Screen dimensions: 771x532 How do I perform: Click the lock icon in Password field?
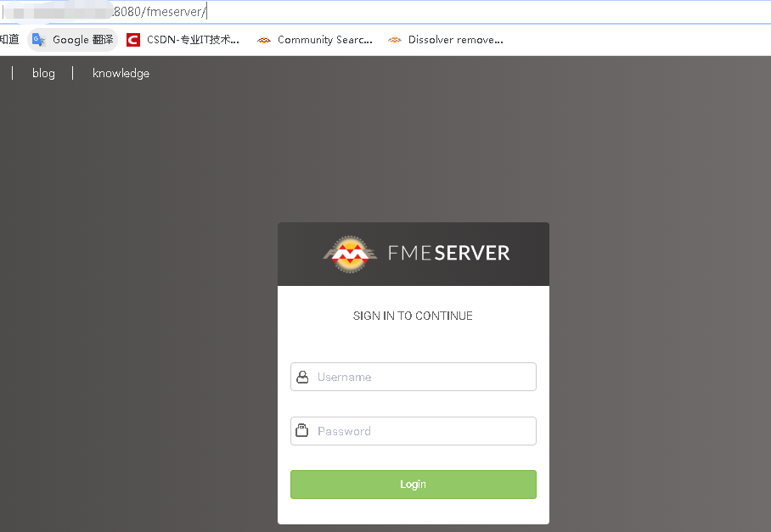(302, 430)
